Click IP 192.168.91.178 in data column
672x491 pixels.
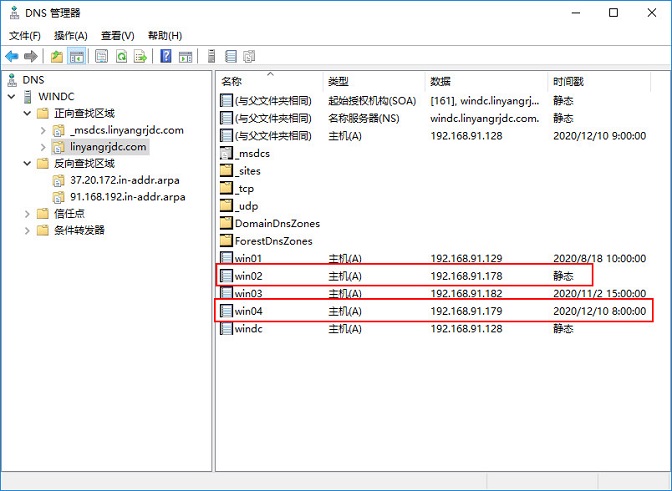466,276
